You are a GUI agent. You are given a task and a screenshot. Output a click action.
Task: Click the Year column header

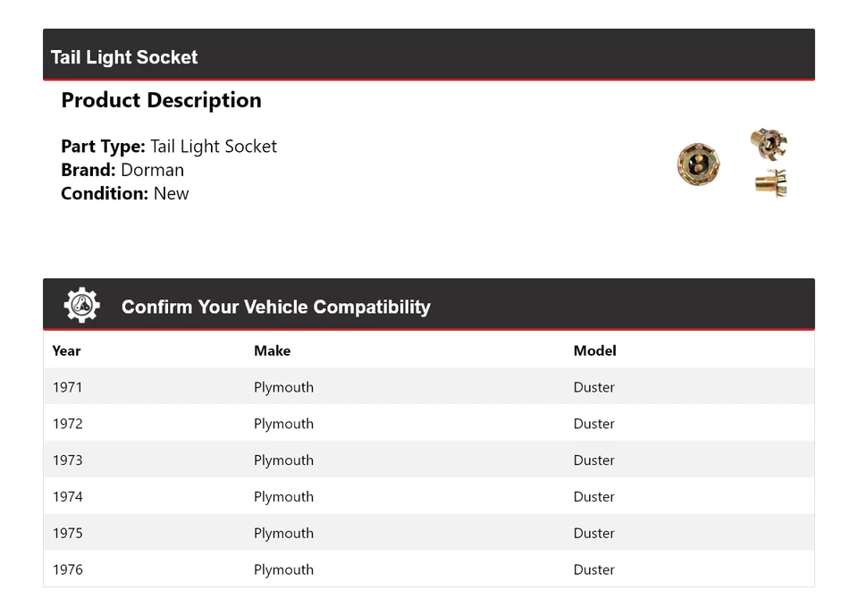tap(66, 350)
